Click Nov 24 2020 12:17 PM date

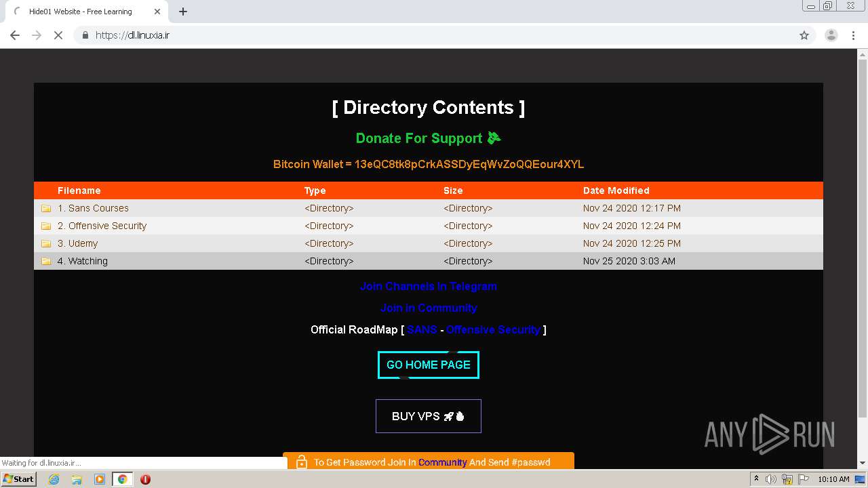(x=631, y=208)
